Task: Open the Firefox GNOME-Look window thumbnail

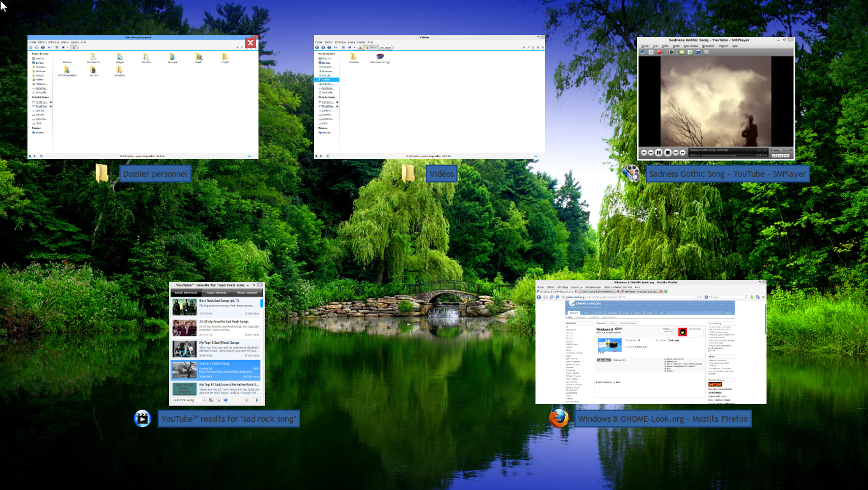Action: coord(651,342)
